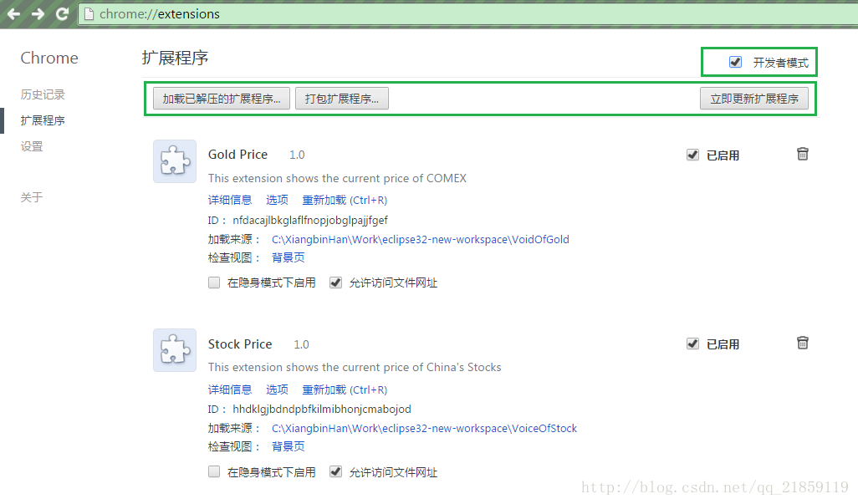The width and height of the screenshot is (858, 504).
Task: Click the browser back arrow
Action: (x=13, y=13)
